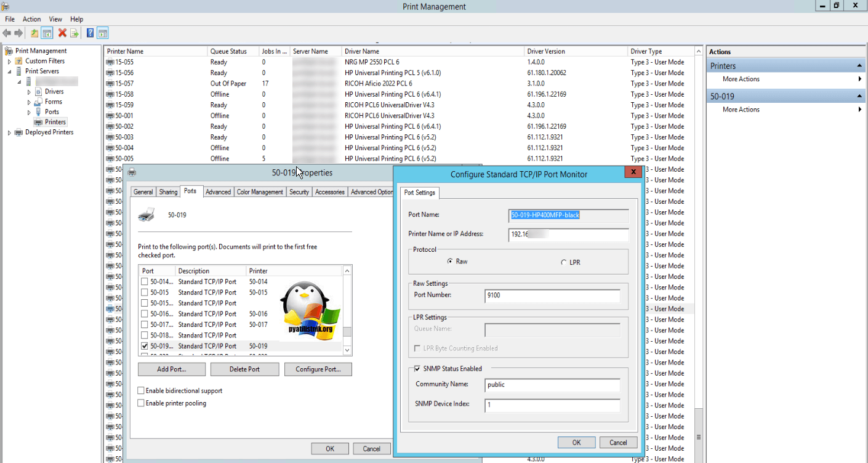The image size is (868, 463).
Task: Open the Action menu
Action: coord(31,19)
